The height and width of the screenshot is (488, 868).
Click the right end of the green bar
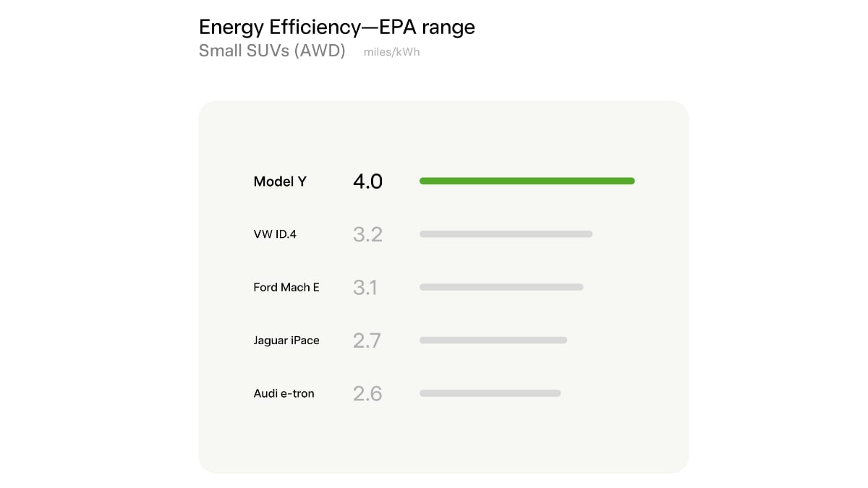point(632,181)
